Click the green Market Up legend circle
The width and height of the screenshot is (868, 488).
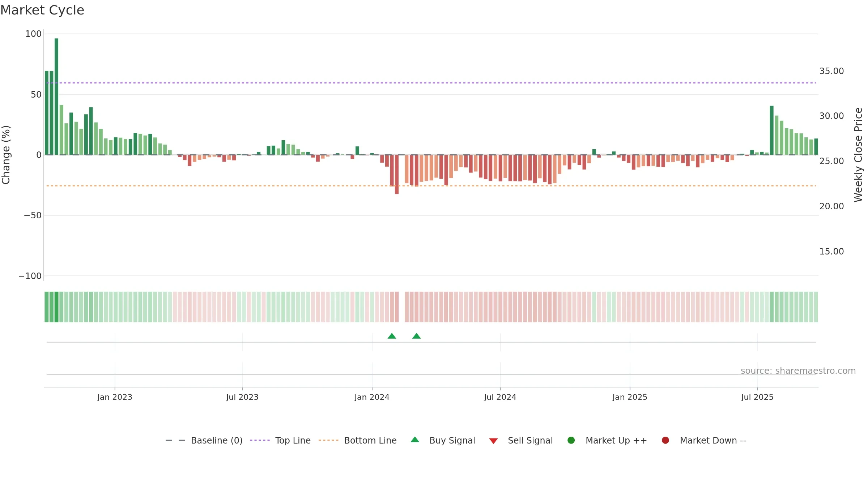point(571,440)
